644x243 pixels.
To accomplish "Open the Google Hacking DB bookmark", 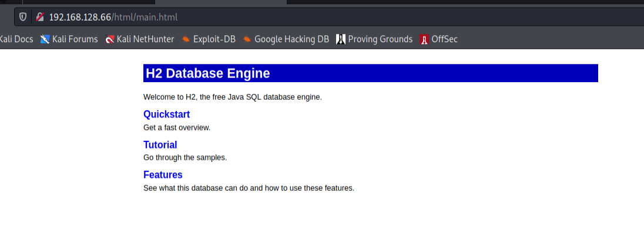I will [286, 39].
